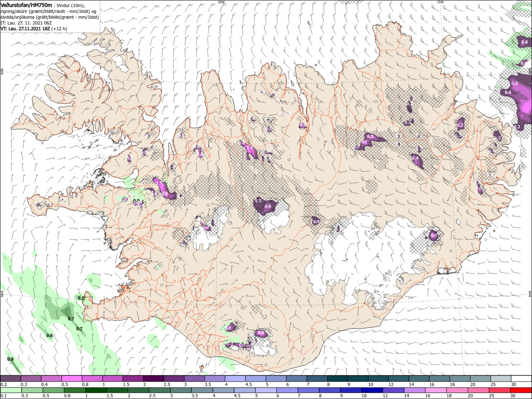
Task: Click the black 0.6 rain value over southwest ocean
Action: (49, 335)
